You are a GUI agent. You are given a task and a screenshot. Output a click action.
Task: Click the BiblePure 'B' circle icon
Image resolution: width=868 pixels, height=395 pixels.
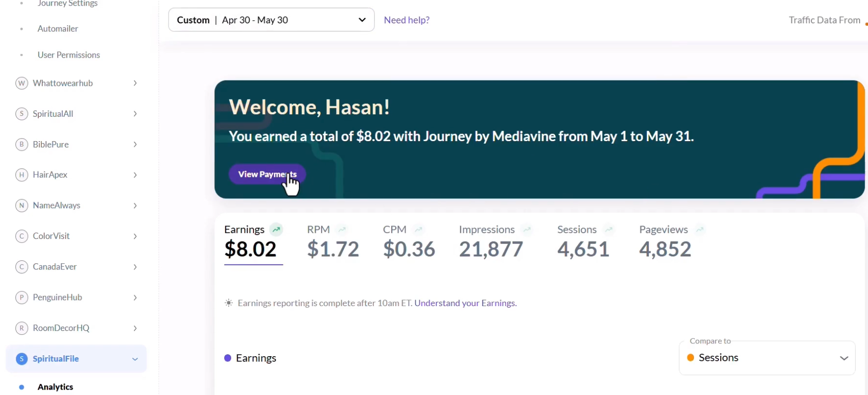pos(21,145)
